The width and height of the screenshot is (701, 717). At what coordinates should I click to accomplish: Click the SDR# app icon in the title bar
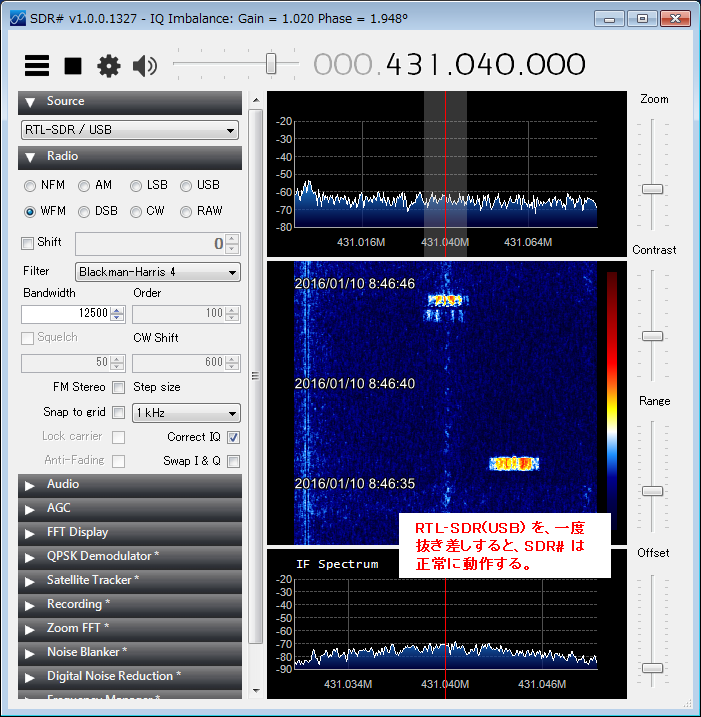17,18
